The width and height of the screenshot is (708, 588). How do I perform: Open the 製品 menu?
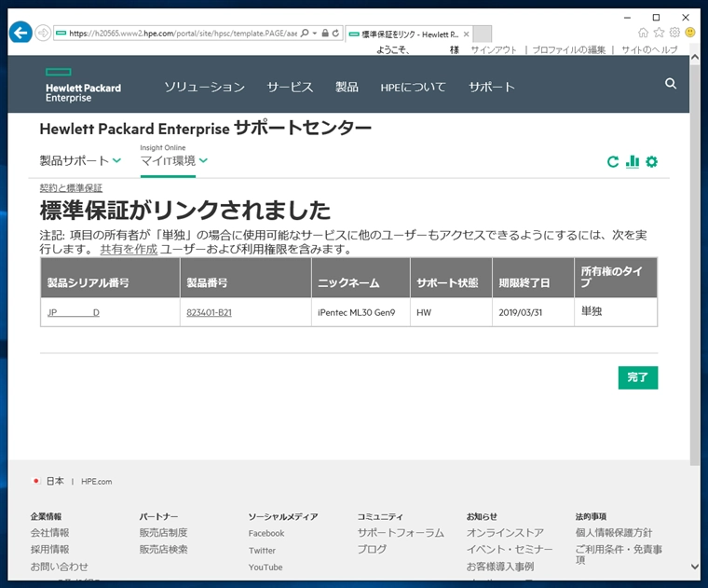347,87
